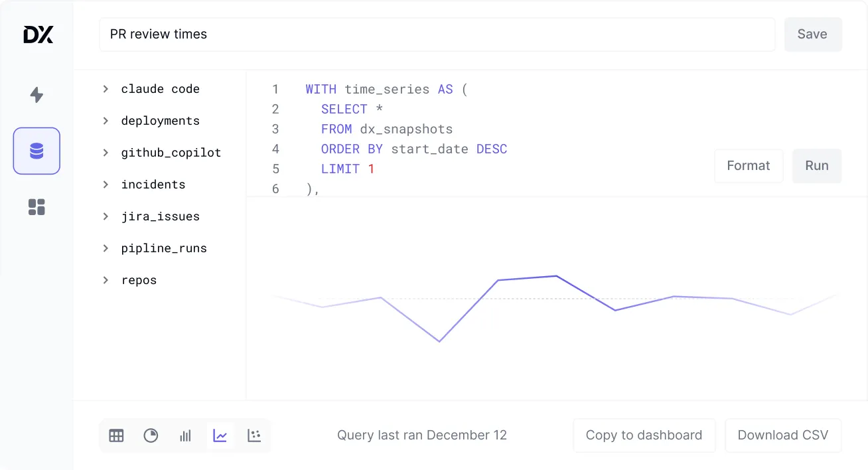Click the Format button
This screenshot has width=868, height=470.
pyautogui.click(x=749, y=166)
